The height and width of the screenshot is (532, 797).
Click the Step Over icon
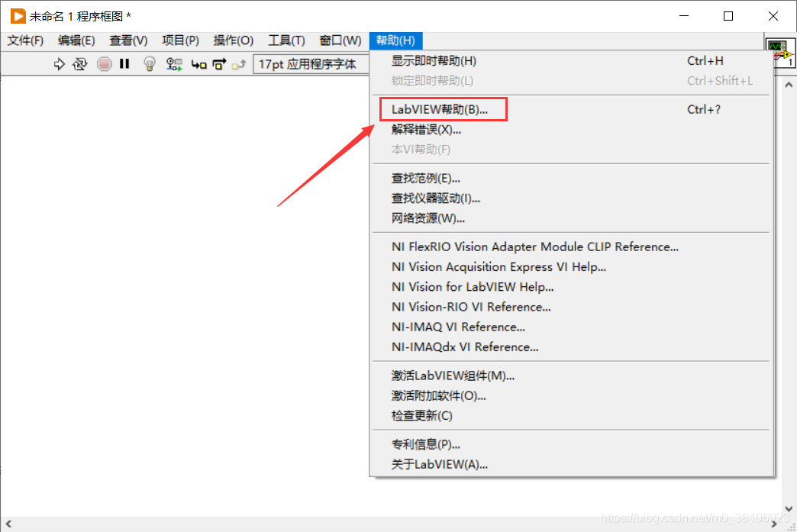tap(219, 64)
